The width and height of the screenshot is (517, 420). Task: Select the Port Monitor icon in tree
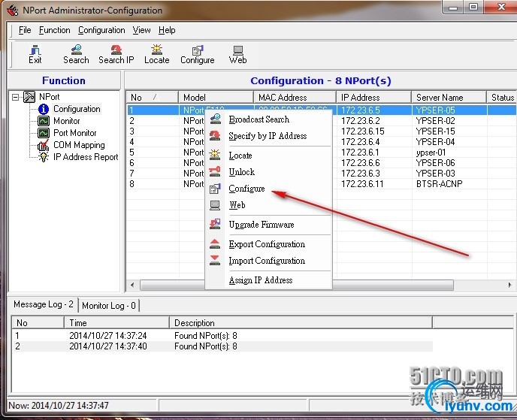pos(44,133)
